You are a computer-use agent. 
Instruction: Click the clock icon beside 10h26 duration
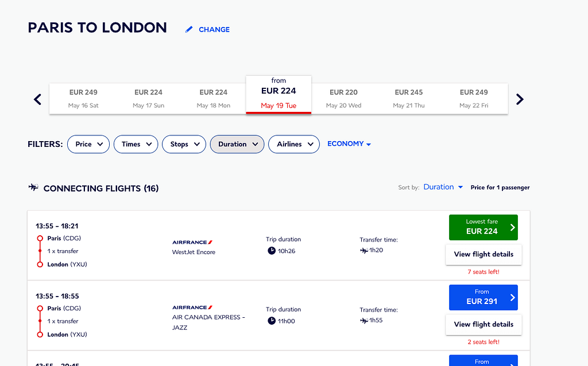pyautogui.click(x=272, y=251)
